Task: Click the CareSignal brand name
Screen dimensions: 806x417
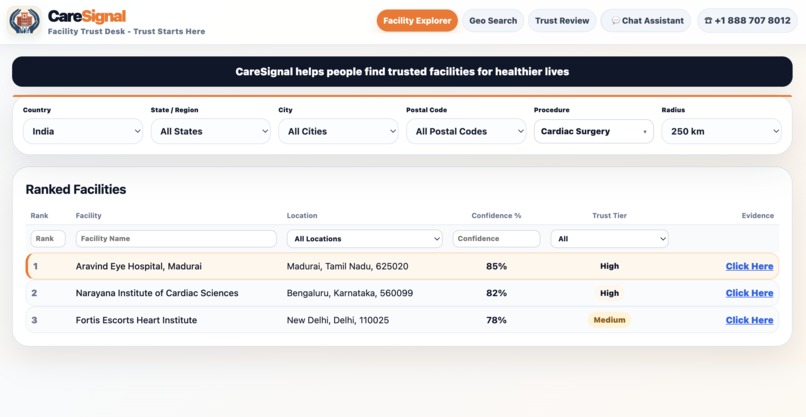Action: (x=87, y=16)
